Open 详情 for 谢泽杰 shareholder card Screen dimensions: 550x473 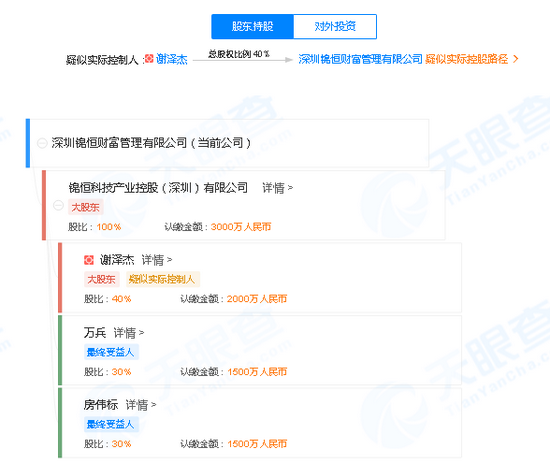[x=157, y=260]
